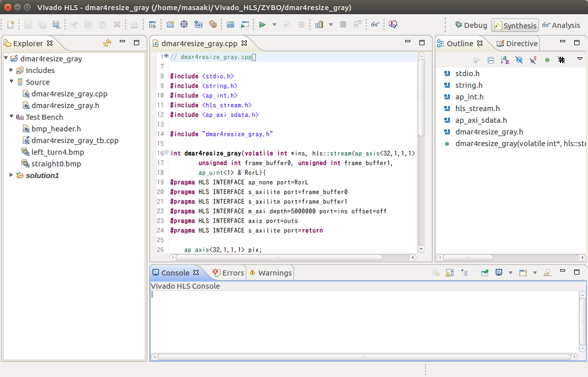
Task: Run C Simulation from the toolbar
Action: 244,24
